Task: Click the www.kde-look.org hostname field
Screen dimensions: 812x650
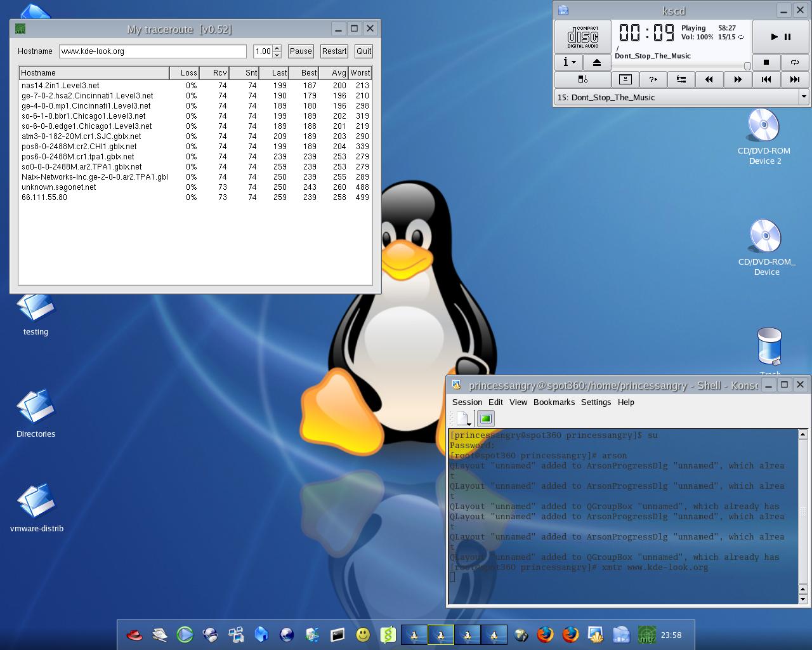Action: point(153,51)
